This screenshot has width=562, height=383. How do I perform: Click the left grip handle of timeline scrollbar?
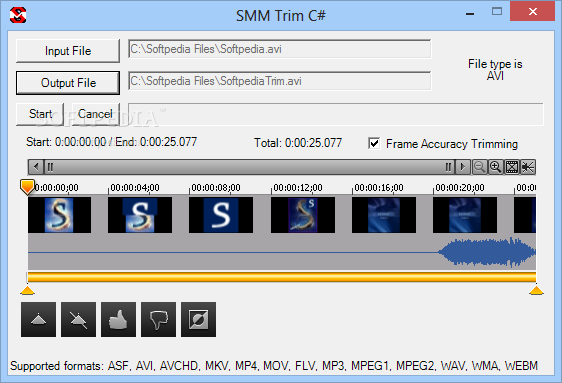(50, 167)
